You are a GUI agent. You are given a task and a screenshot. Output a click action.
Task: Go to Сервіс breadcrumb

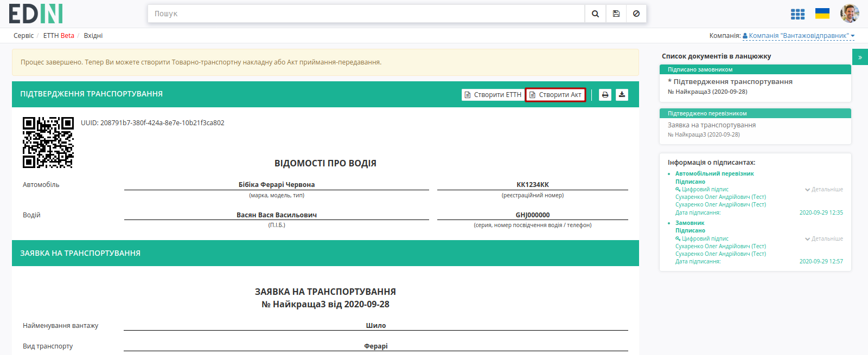(x=24, y=36)
